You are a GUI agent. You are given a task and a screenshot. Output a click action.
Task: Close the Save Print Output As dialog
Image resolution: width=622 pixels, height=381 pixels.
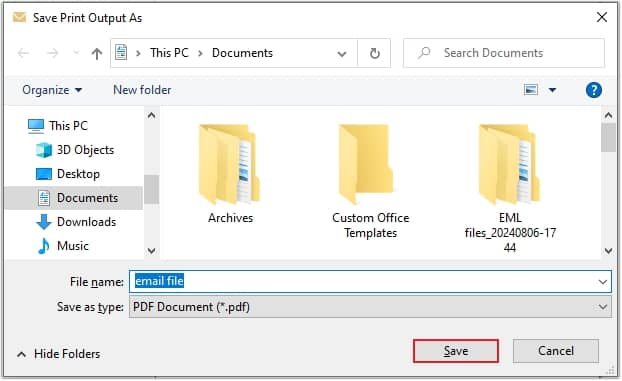[x=602, y=17]
